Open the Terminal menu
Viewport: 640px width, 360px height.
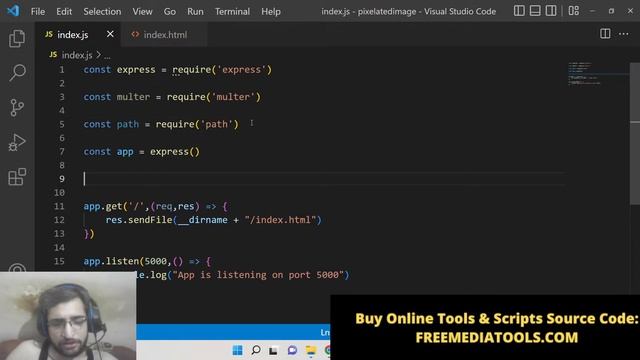pos(232,11)
